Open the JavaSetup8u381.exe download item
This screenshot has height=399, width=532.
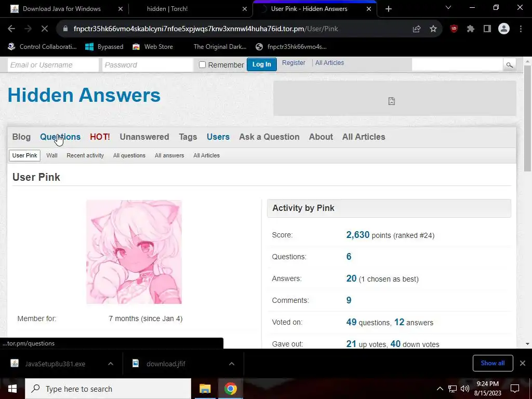55,364
